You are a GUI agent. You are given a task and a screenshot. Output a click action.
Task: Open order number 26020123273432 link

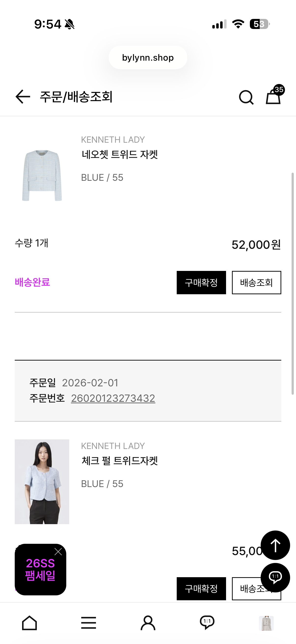point(113,398)
